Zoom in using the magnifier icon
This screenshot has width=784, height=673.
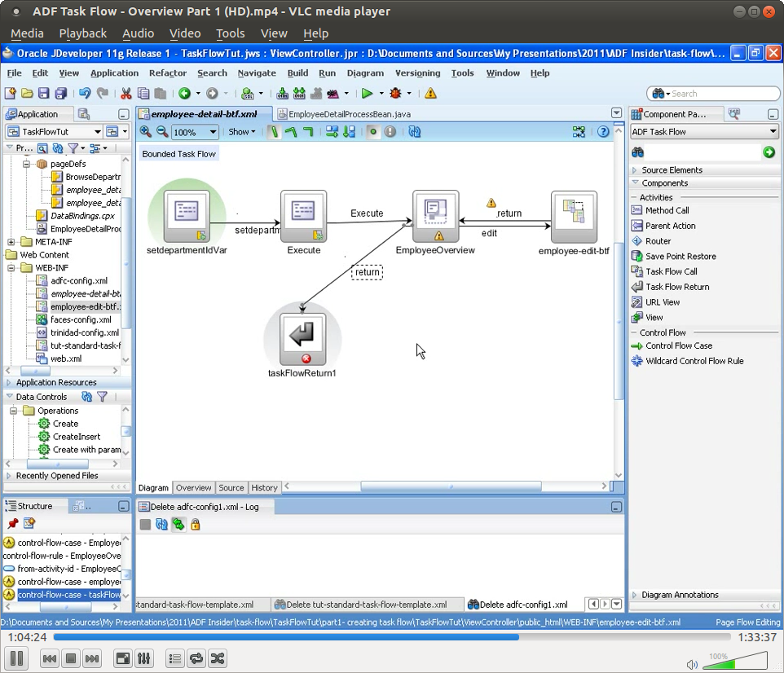(x=145, y=131)
